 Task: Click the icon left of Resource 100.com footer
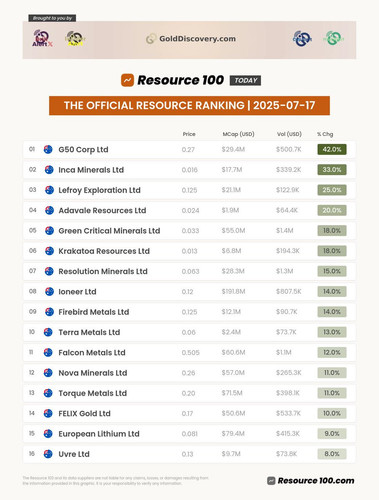(x=271, y=481)
